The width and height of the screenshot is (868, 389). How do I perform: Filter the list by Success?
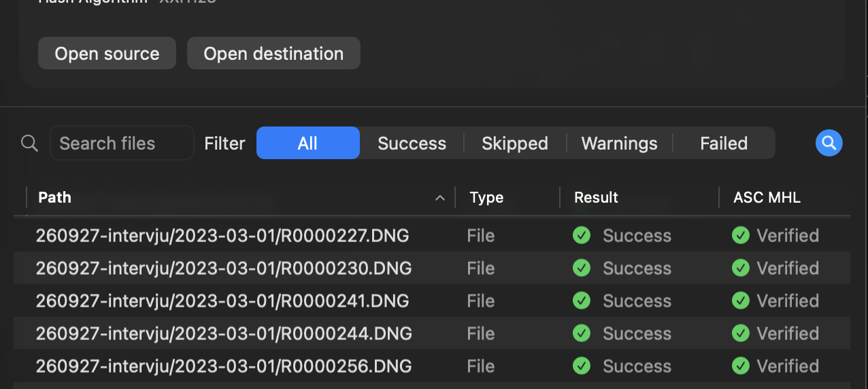412,143
